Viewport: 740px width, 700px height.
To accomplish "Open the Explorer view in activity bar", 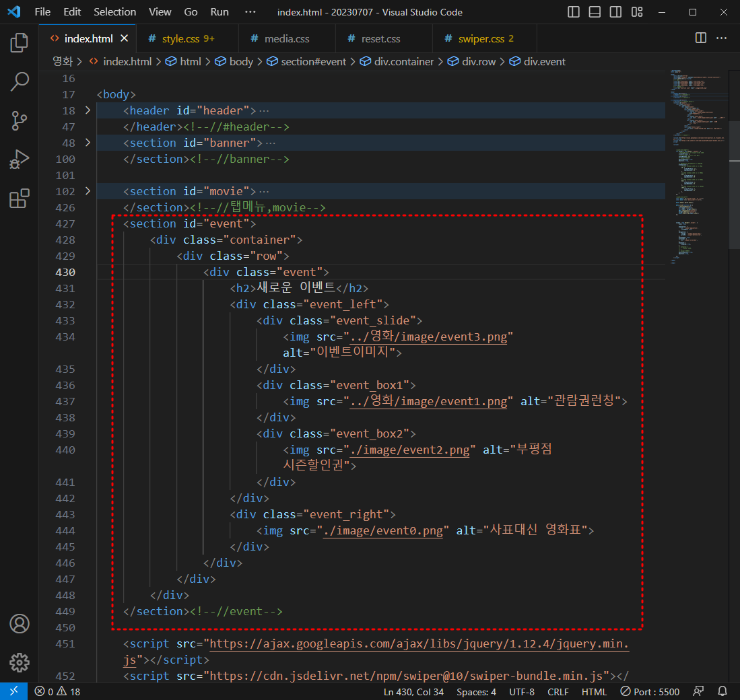I will click(x=19, y=42).
